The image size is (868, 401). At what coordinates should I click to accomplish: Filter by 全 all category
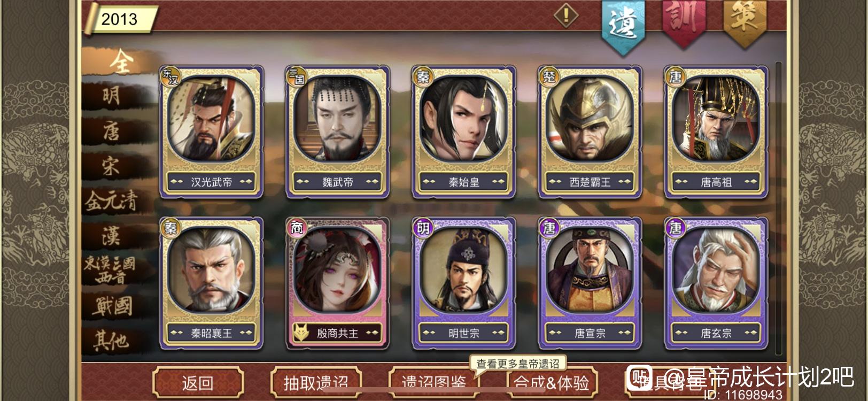click(x=121, y=63)
